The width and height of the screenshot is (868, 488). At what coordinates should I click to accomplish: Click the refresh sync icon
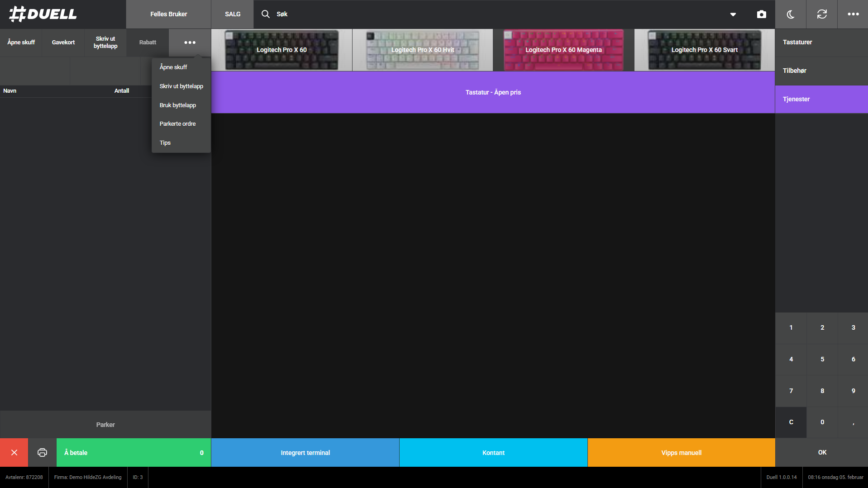[x=822, y=14]
